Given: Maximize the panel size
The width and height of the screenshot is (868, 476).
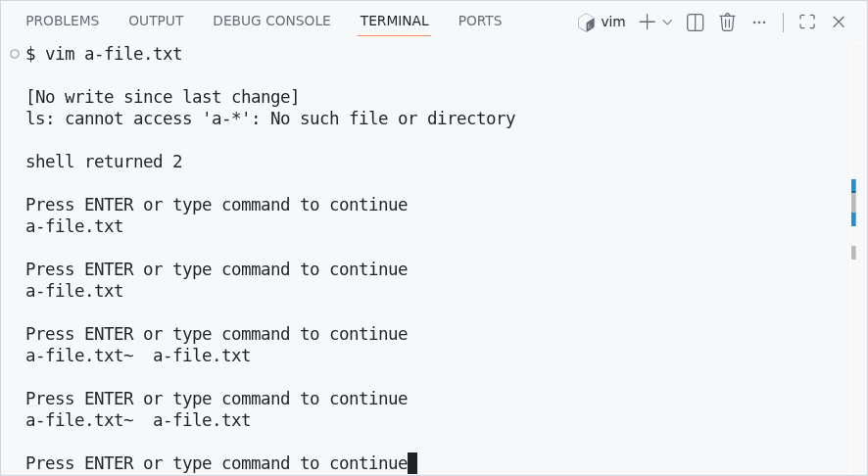Looking at the screenshot, I should click(x=807, y=22).
